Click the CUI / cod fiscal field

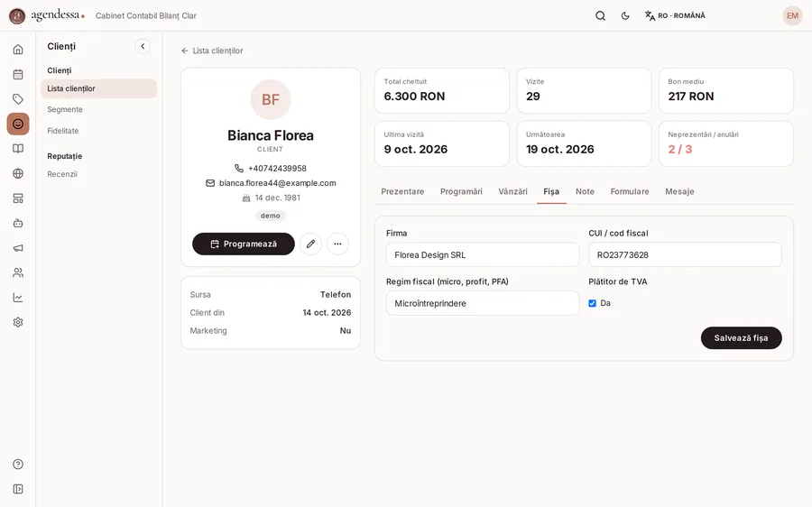pos(685,254)
